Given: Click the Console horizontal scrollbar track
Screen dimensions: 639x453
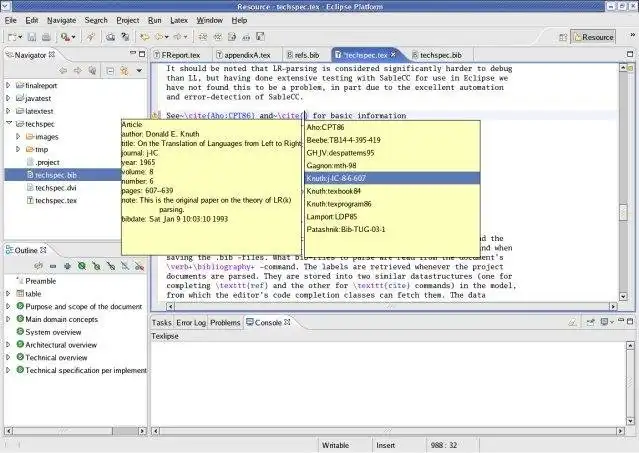Looking at the screenshot, I should (389, 431).
